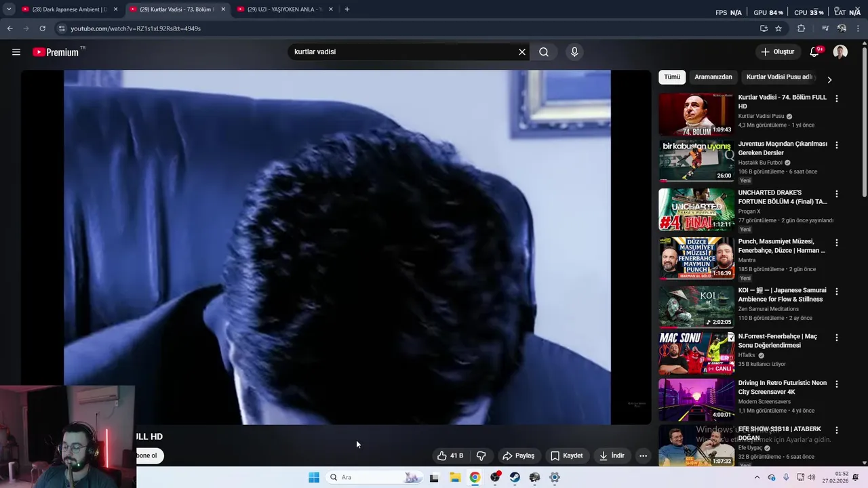The height and width of the screenshot is (488, 868).
Task: Click the Oluştur create button
Action: pyautogui.click(x=777, y=52)
